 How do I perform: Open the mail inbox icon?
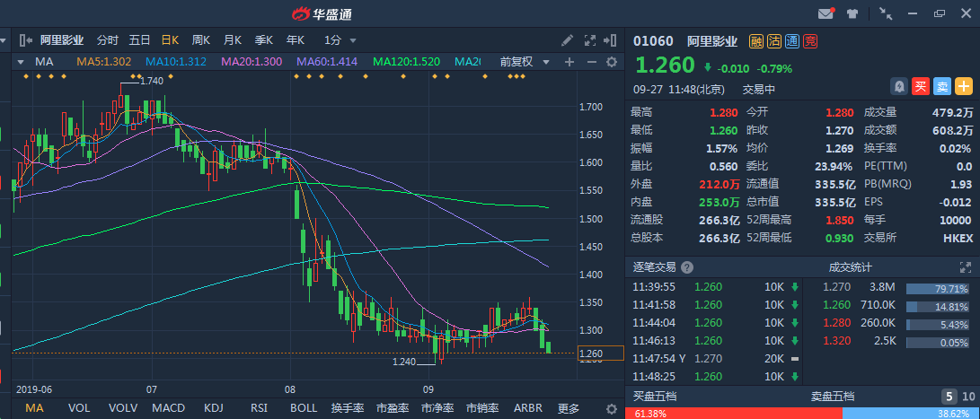(826, 13)
